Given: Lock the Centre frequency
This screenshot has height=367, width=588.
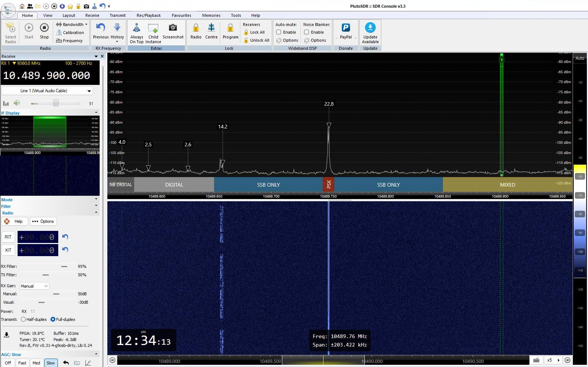Looking at the screenshot, I should [x=211, y=31].
